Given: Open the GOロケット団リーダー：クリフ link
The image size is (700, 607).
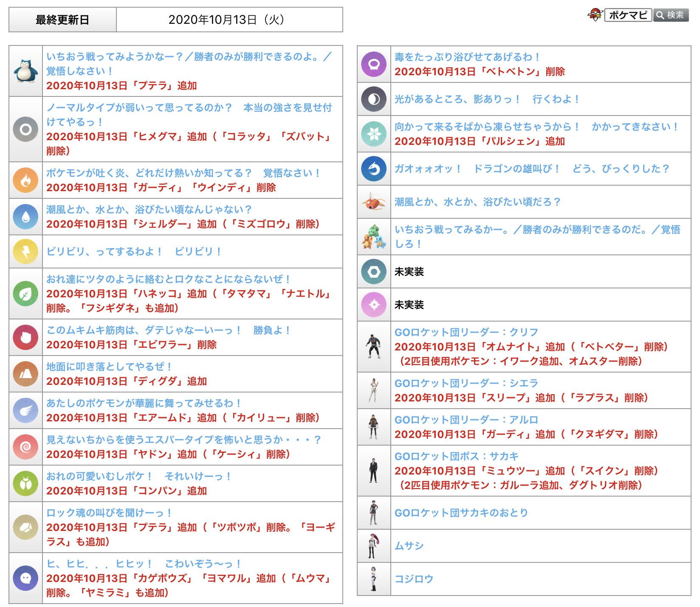Looking at the screenshot, I should click(x=466, y=332).
